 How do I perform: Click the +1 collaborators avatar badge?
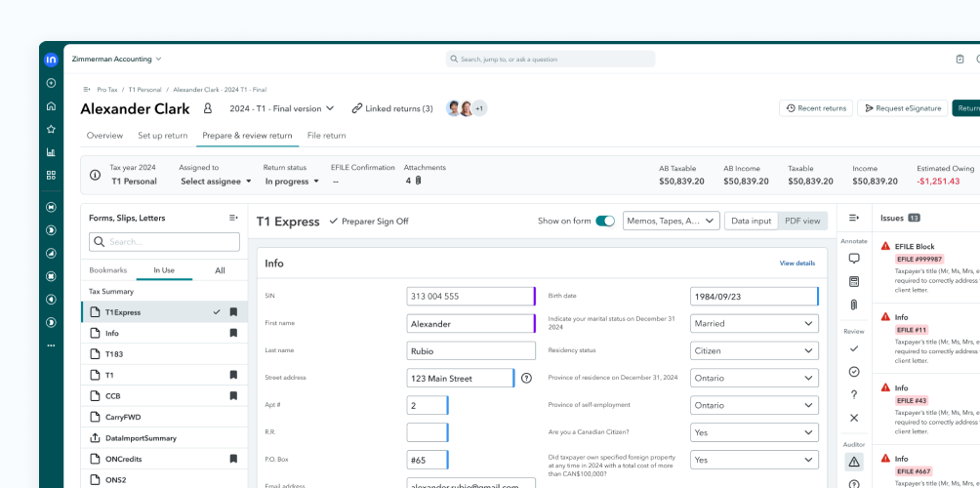478,108
